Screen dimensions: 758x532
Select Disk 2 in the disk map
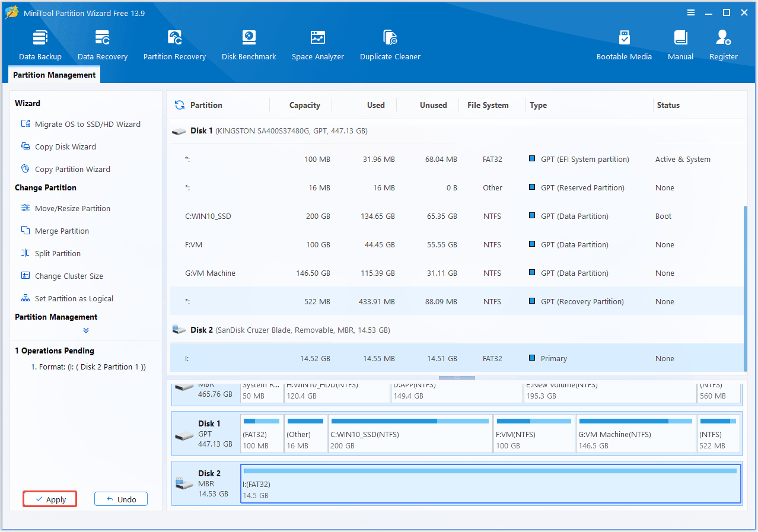(x=206, y=483)
